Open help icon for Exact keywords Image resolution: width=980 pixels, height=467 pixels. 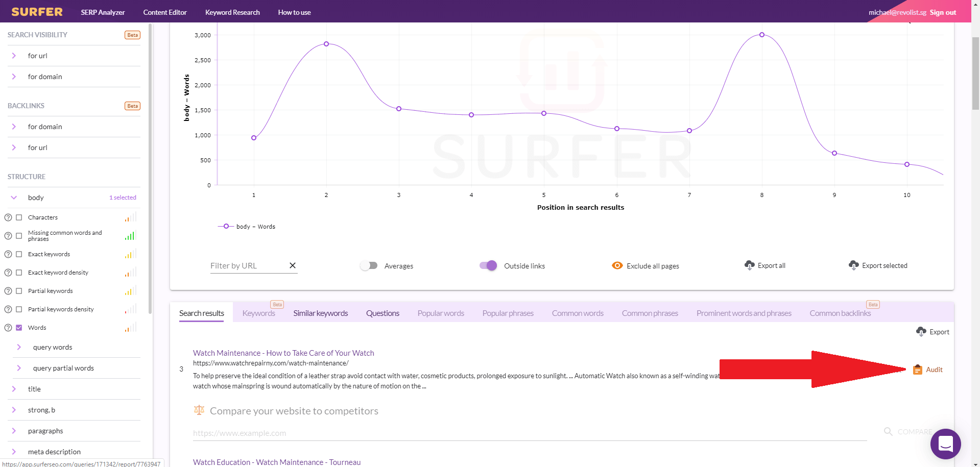(8, 254)
